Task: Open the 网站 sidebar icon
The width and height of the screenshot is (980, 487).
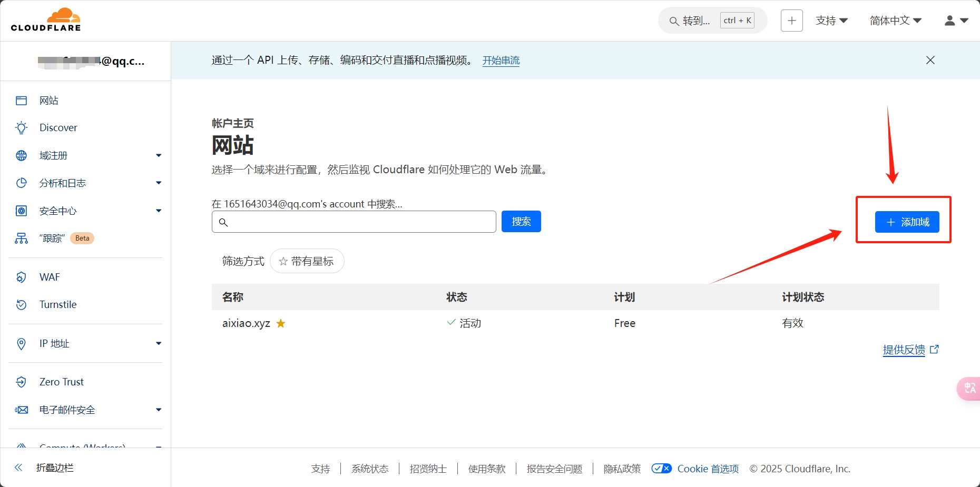Action: point(21,101)
